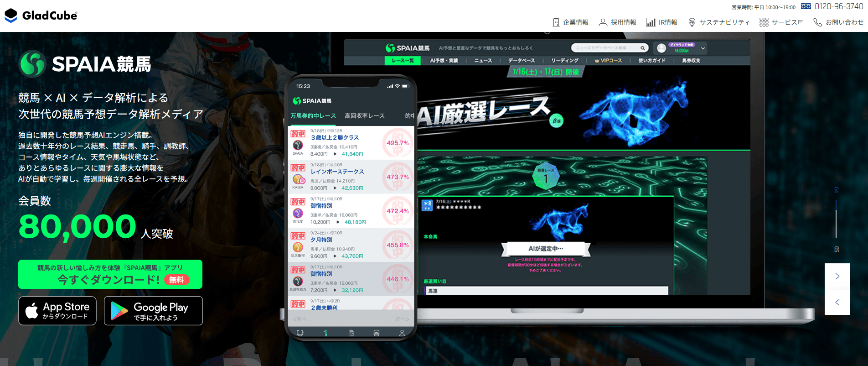
Task: Click the magnifier icon in laptop search
Action: tap(643, 48)
